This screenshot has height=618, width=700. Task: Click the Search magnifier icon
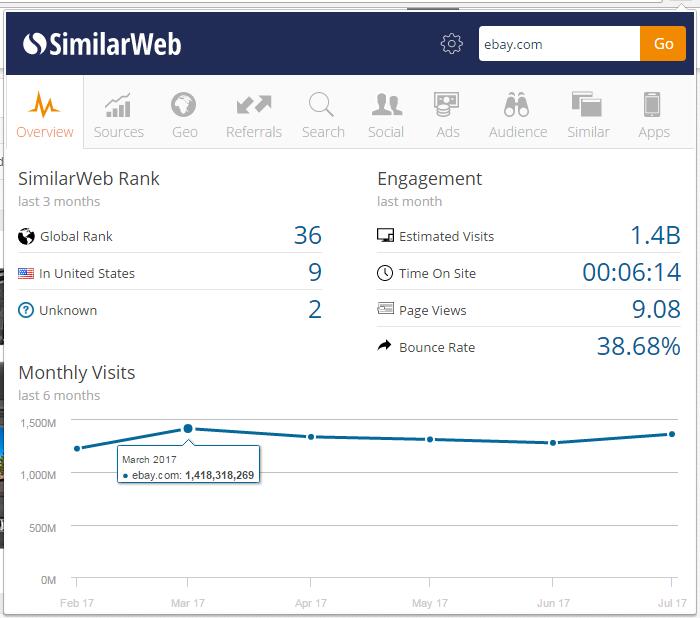[322, 104]
